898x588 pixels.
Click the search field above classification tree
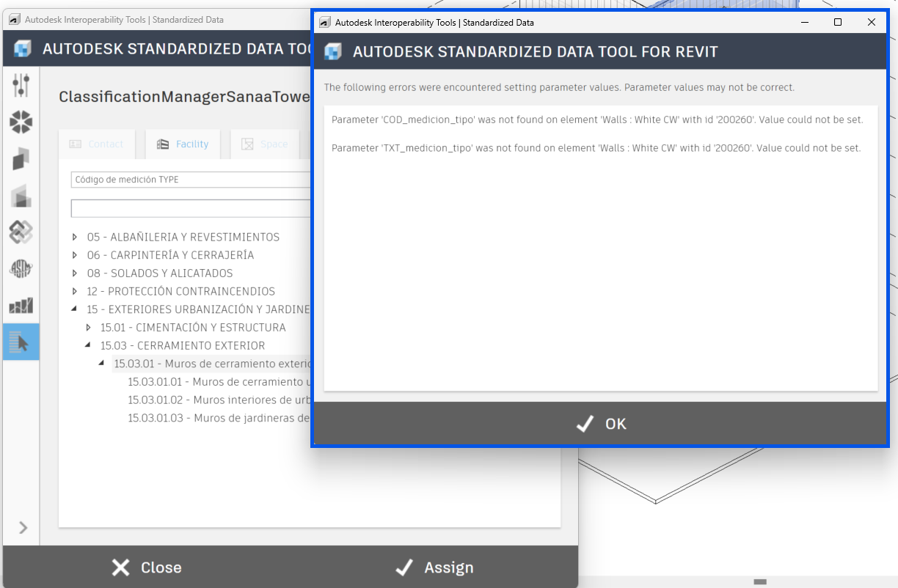tap(191, 208)
